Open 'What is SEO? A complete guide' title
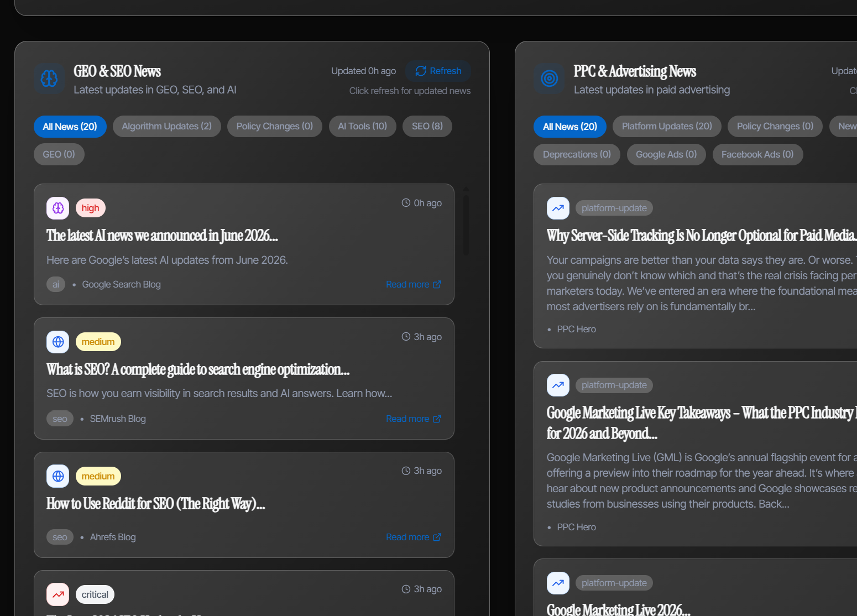 pyautogui.click(x=198, y=369)
